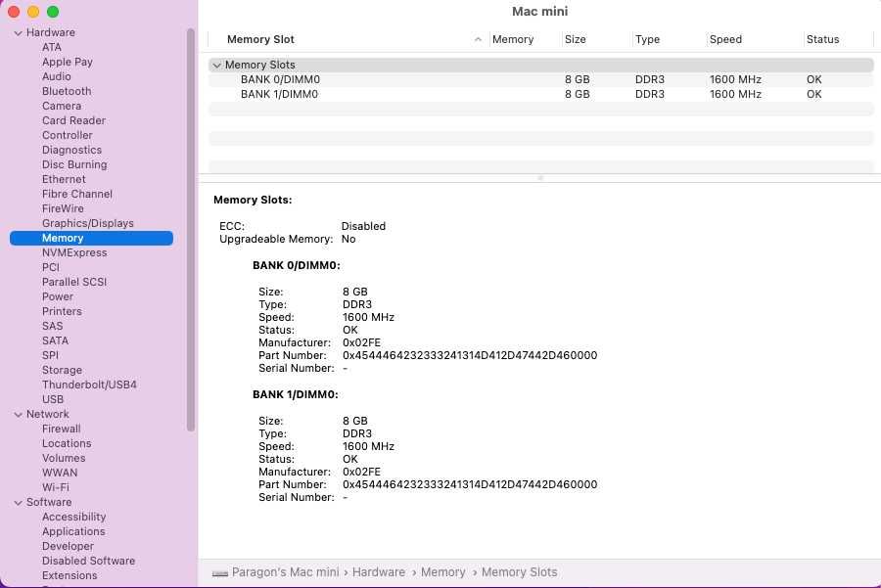
Task: Open Audio in the sidebar
Action: pyautogui.click(x=56, y=76)
